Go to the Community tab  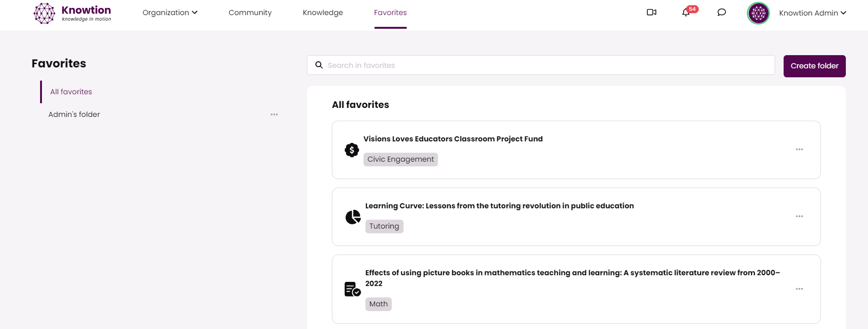[x=250, y=13]
